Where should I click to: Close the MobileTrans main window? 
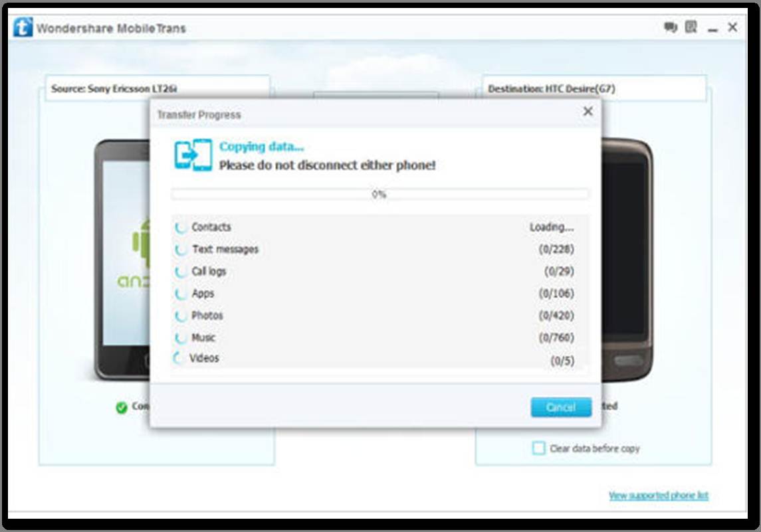tap(733, 27)
